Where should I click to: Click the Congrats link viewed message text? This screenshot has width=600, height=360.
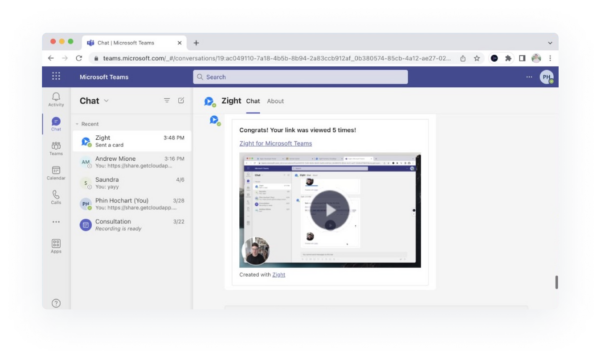[x=298, y=130]
